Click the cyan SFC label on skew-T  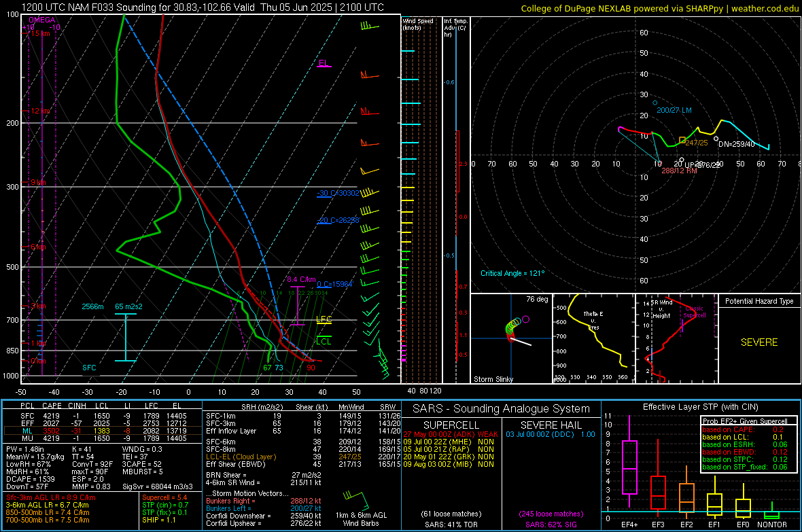pyautogui.click(x=89, y=368)
